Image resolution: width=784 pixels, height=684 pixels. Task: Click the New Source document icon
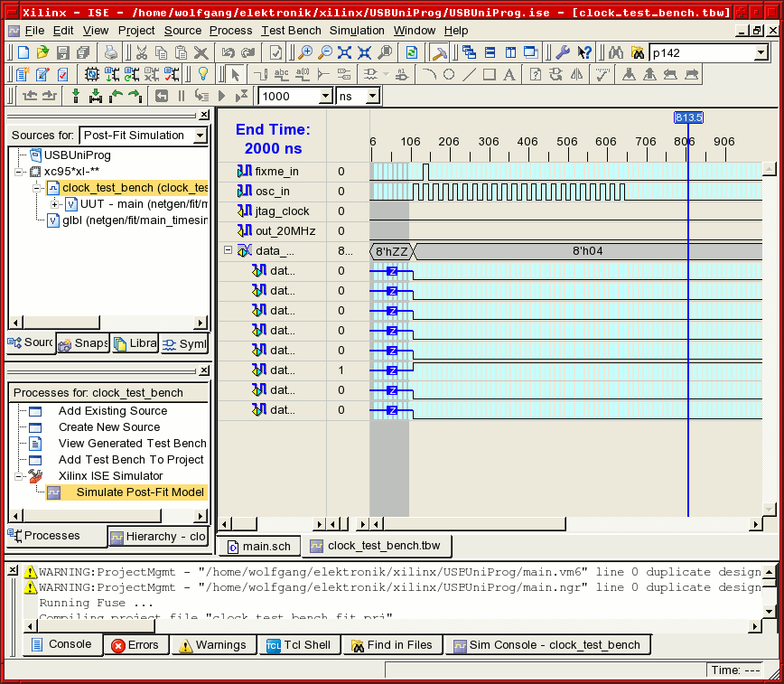pyautogui.click(x=23, y=75)
